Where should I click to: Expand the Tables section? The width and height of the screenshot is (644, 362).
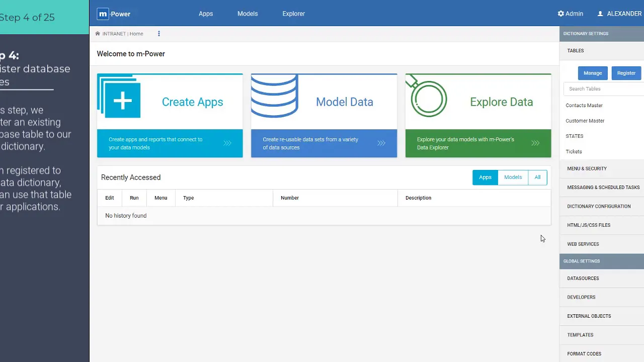(x=602, y=51)
